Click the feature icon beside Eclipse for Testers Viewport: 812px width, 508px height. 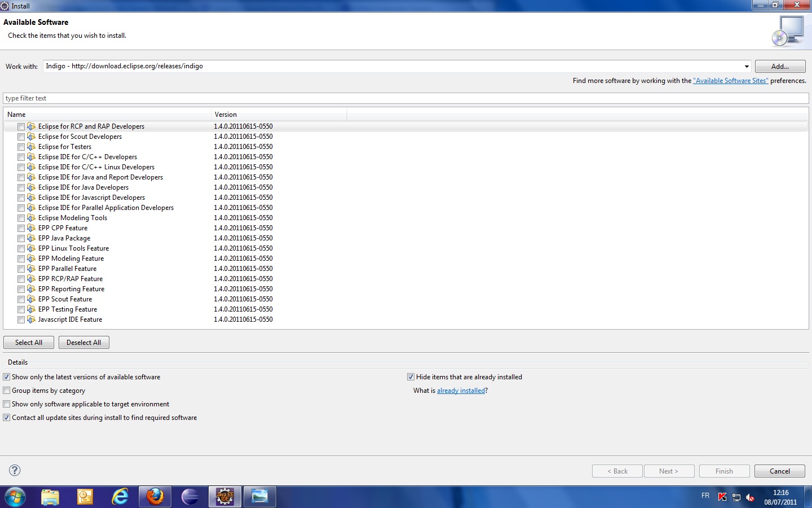point(32,147)
